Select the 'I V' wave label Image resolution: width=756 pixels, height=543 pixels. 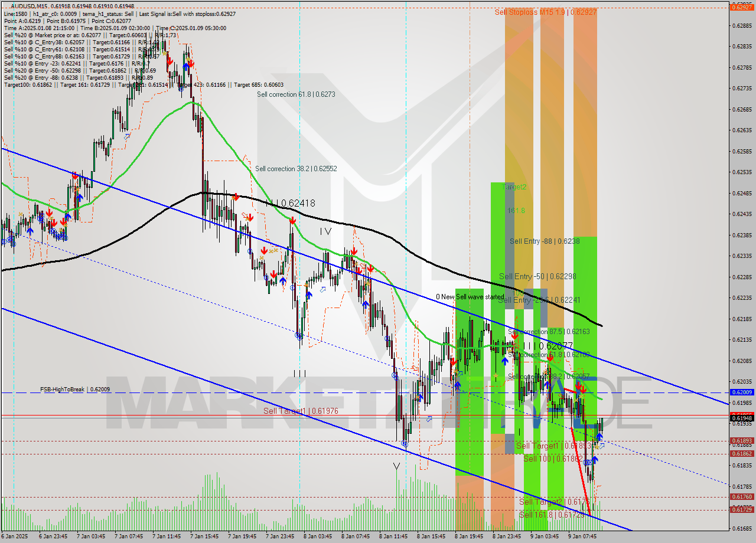tap(325, 232)
